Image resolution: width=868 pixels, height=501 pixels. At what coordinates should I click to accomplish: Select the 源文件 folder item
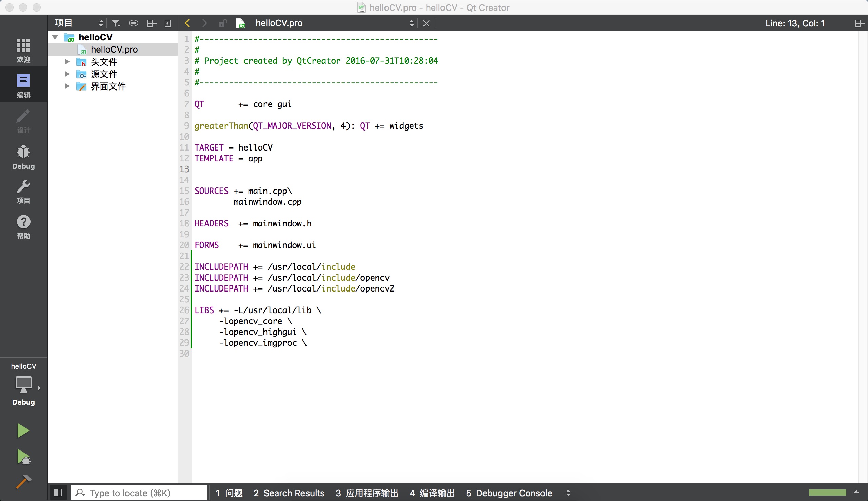click(104, 74)
